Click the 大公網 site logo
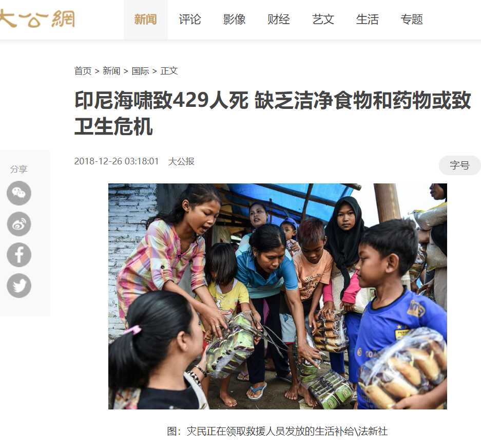 click(37, 18)
